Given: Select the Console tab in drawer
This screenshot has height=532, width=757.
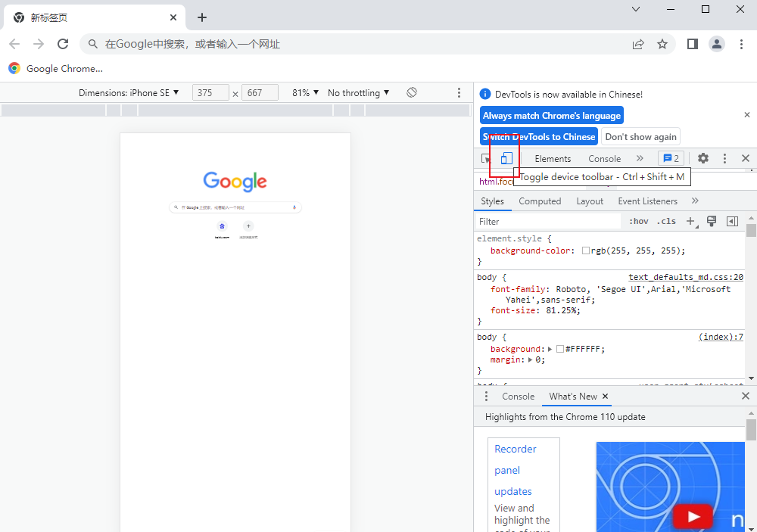Looking at the screenshot, I should click(x=518, y=397).
